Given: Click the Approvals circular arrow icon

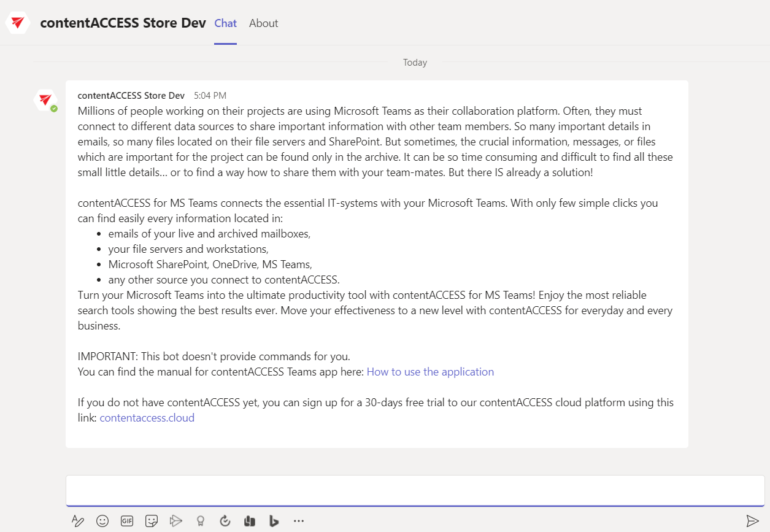Looking at the screenshot, I should coord(225,521).
